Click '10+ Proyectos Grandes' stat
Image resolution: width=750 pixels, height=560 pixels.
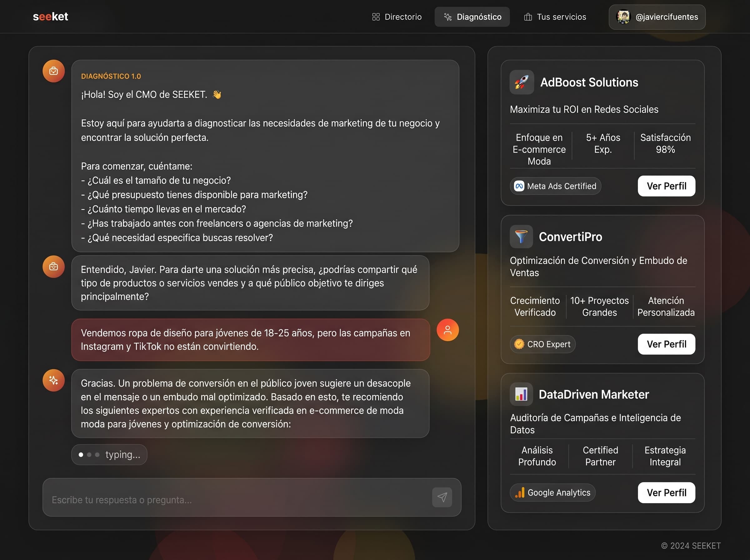(x=599, y=307)
